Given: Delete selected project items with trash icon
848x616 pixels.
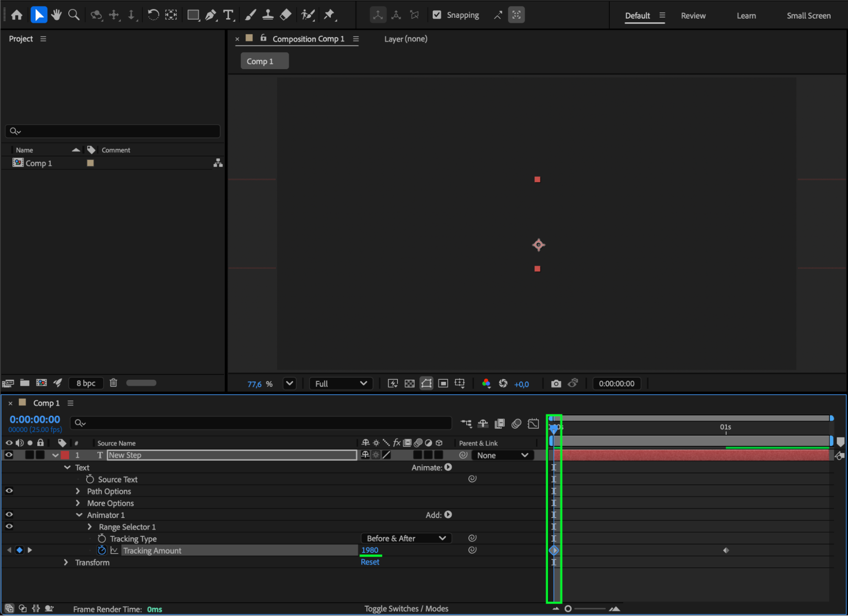Looking at the screenshot, I should pos(113,383).
